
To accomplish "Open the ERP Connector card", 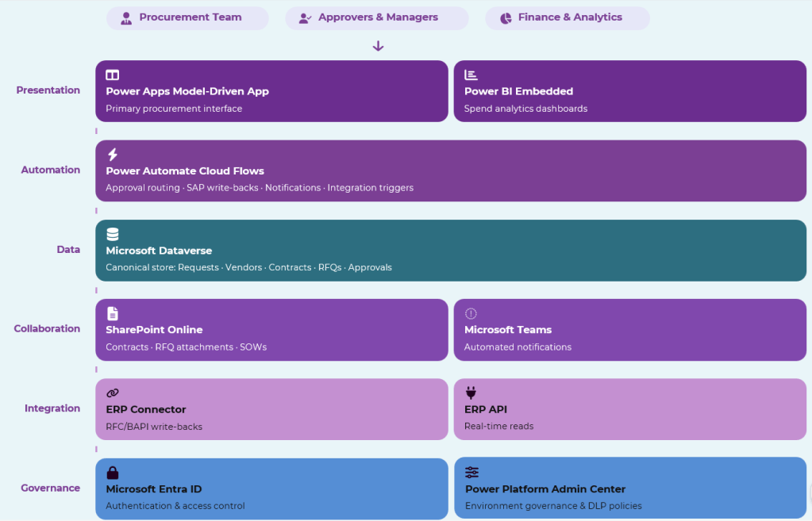I will (272, 409).
